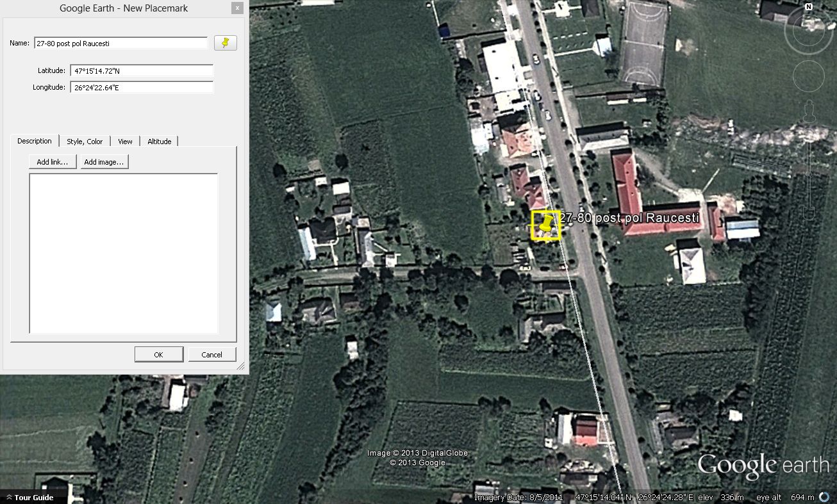Screen dimensions: 837x504
Task: Select the Description tab
Action: tap(35, 141)
